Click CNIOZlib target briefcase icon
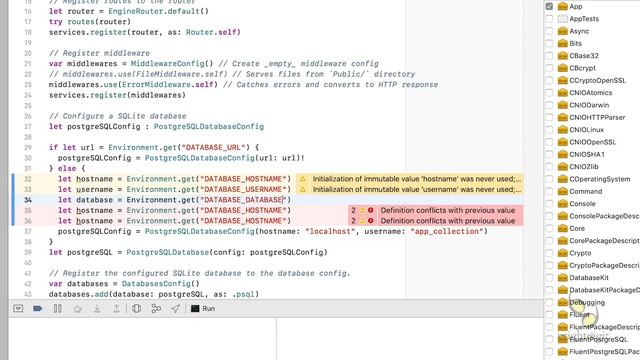The height and width of the screenshot is (360, 640). (563, 167)
